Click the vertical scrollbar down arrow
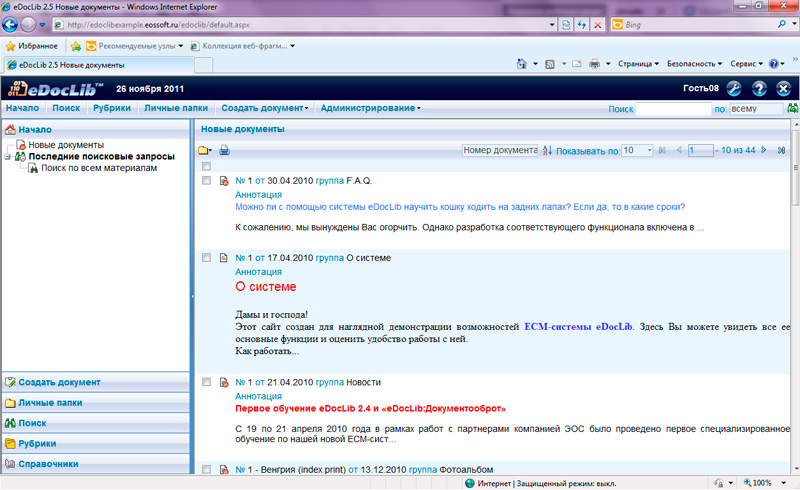The height and width of the screenshot is (490, 800). (795, 469)
